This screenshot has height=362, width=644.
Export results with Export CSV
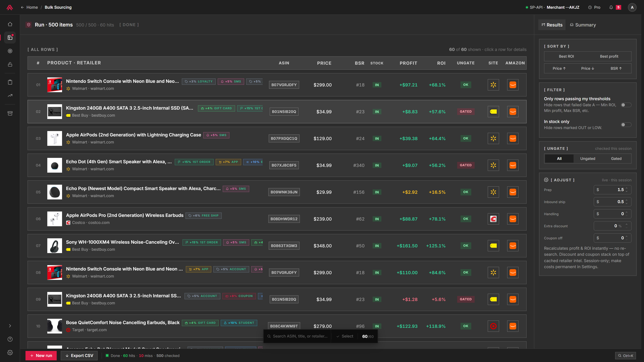[79, 355]
